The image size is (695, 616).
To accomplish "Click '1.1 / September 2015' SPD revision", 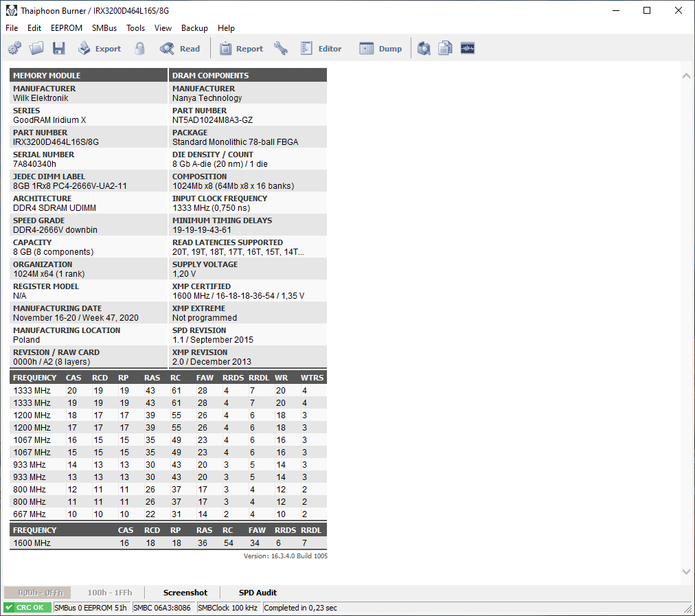I will (213, 340).
